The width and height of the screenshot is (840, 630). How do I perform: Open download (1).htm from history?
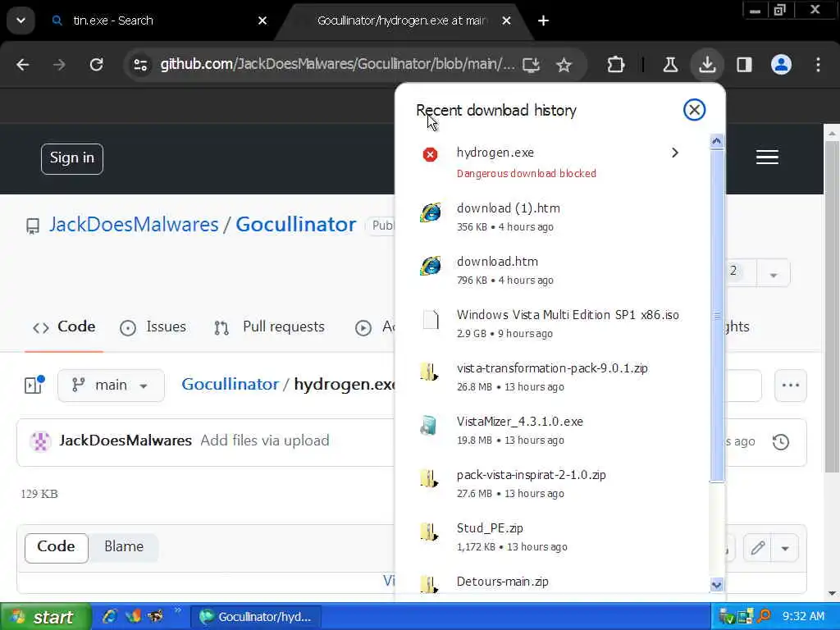tap(558, 217)
